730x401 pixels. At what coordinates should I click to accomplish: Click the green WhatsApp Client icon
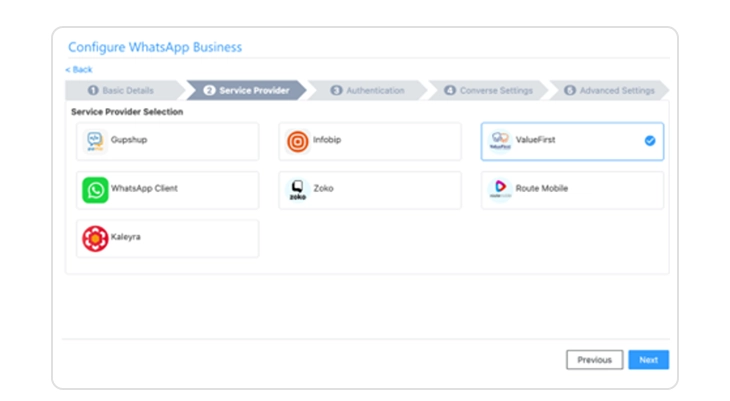click(x=95, y=190)
